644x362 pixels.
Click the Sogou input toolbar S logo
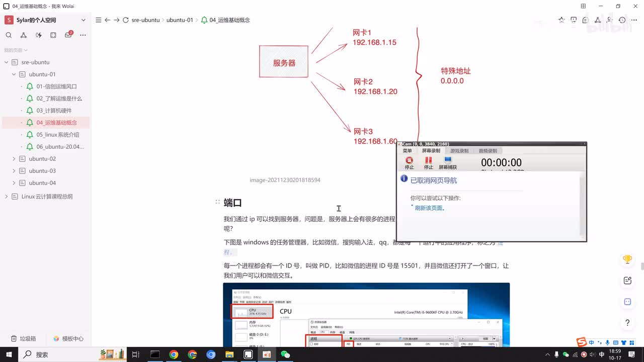582,343
